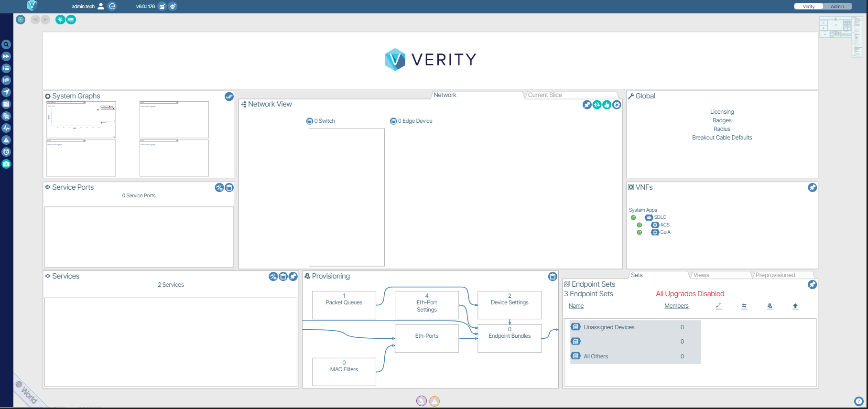Click the help question mark icon
Screen dimensions: 868x409
858,401
